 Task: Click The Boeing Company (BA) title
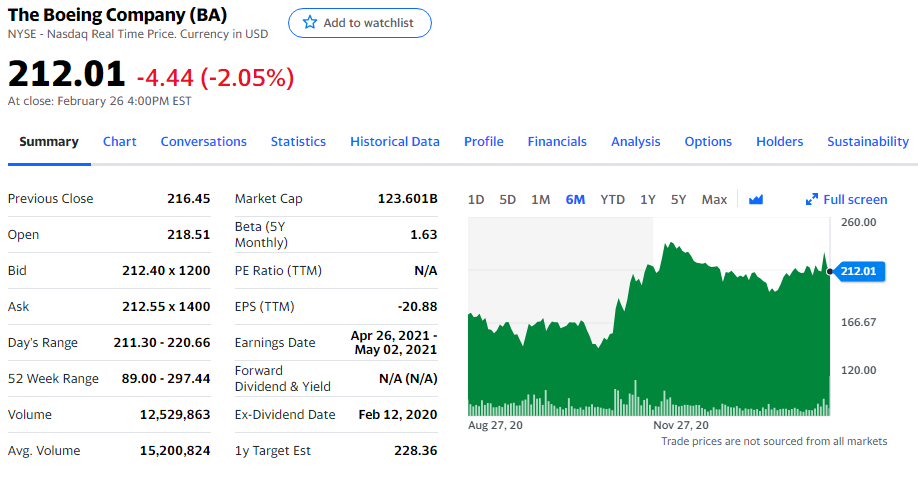pos(117,15)
